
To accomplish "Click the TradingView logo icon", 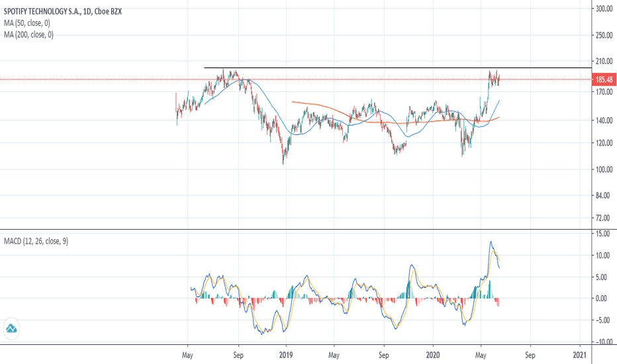I will tap(11, 328).
